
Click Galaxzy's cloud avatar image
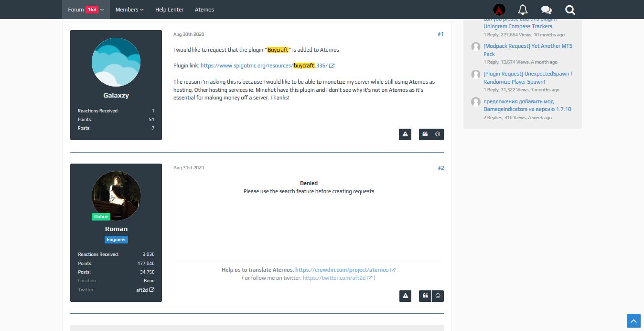(116, 63)
